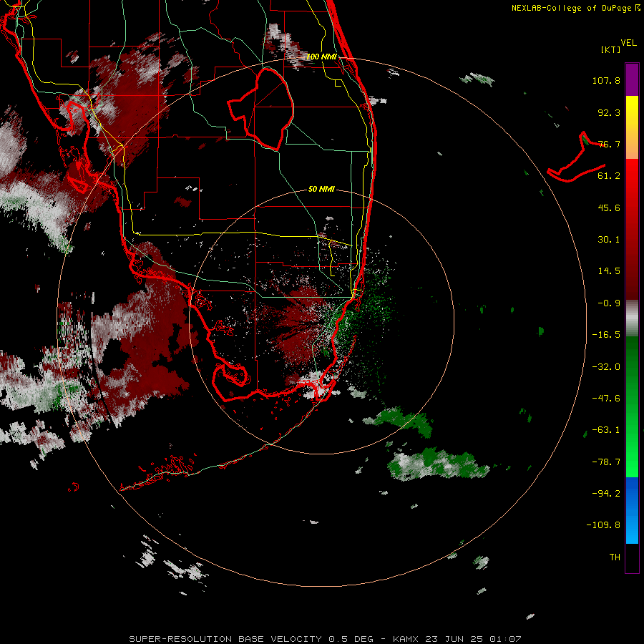
Task: Pick the blue segment of the velocity color bar
Action: pyautogui.click(x=632, y=510)
